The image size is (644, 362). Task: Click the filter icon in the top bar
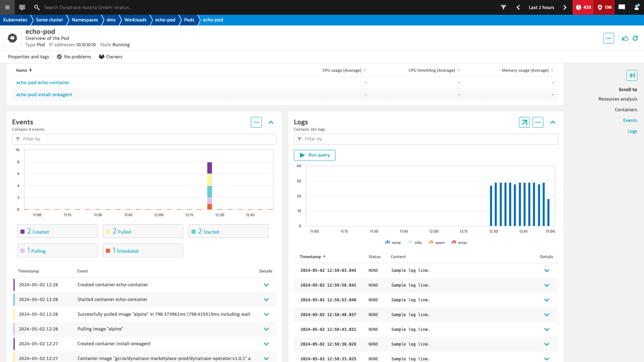coord(504,7)
